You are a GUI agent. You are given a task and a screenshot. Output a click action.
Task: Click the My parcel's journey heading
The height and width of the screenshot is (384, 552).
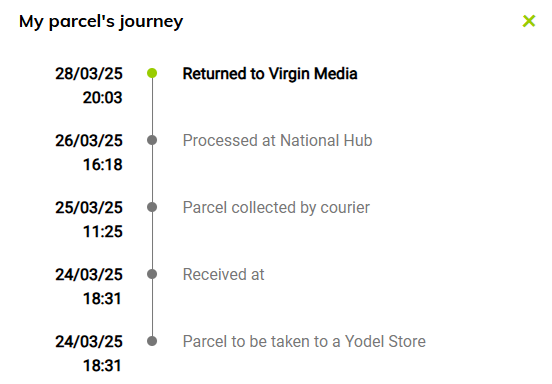(101, 22)
